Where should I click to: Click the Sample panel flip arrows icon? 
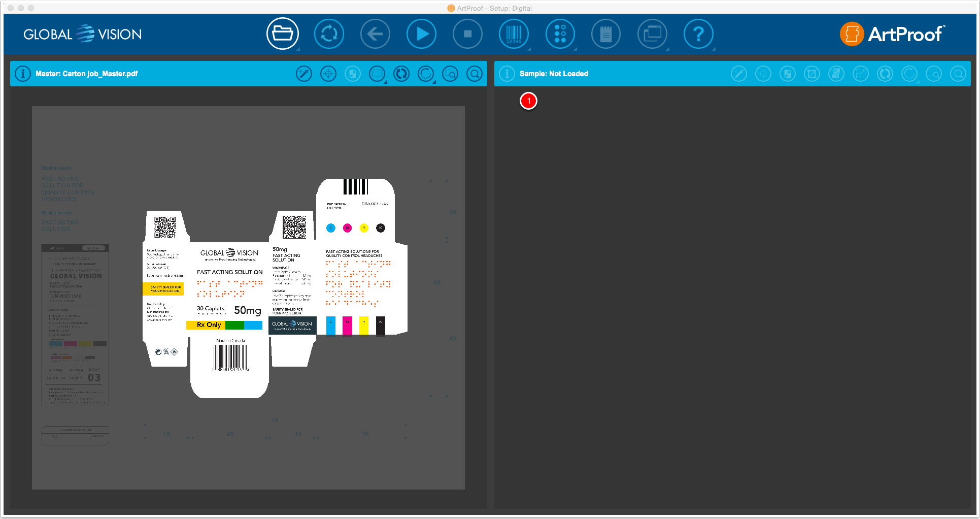[x=885, y=74]
